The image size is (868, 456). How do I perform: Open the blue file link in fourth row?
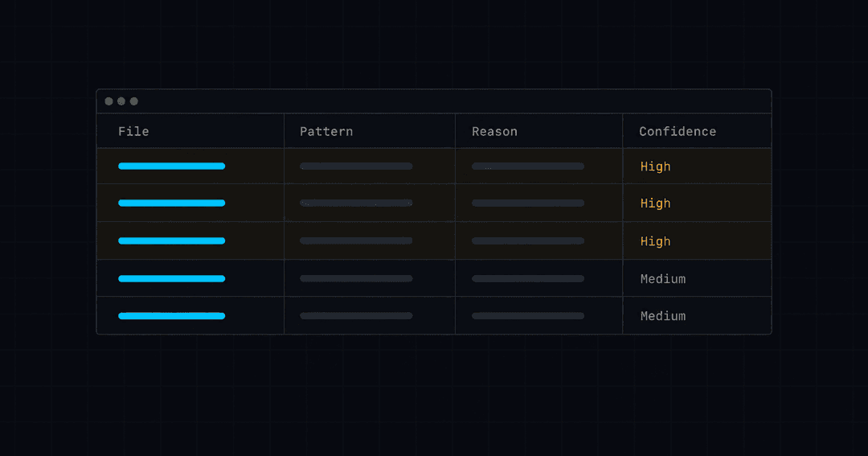172,279
